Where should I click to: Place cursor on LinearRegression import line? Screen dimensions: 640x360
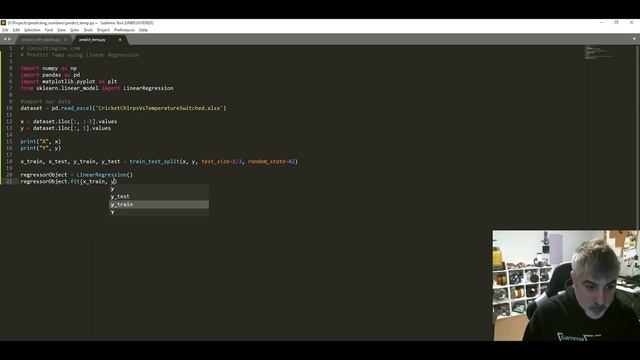97,88
